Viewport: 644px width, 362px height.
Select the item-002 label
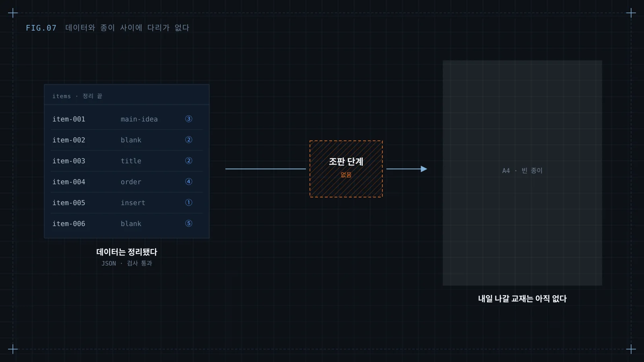click(x=69, y=140)
